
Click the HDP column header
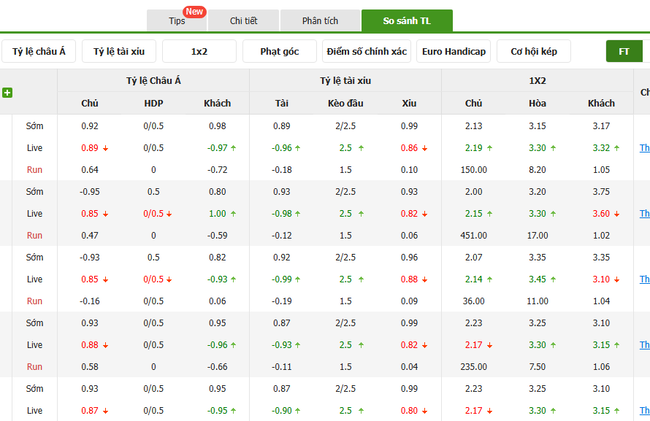click(x=153, y=103)
